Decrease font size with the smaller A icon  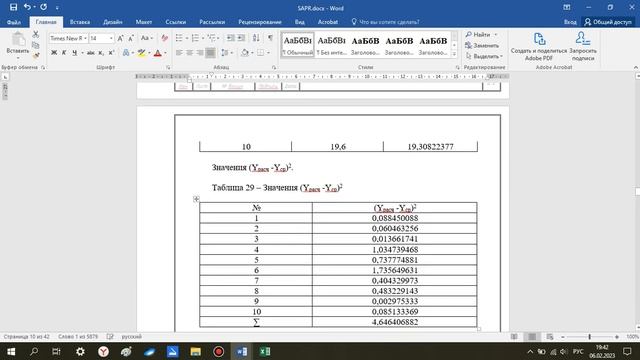pos(131,38)
